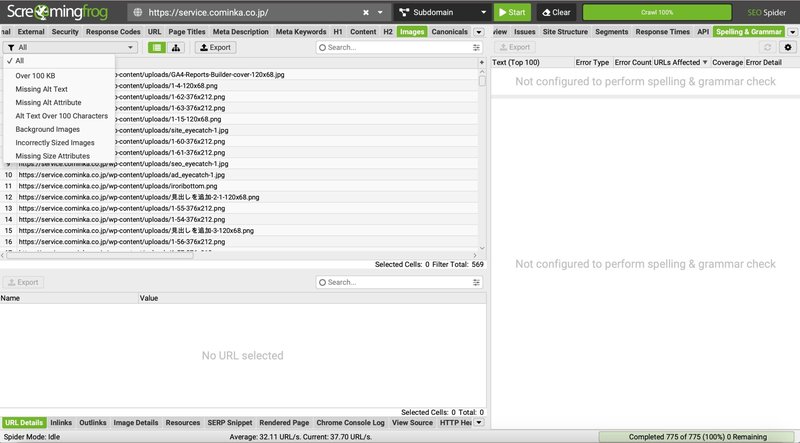This screenshot has width=800, height=443.
Task: Click the lower pane Export button
Action: (23, 282)
